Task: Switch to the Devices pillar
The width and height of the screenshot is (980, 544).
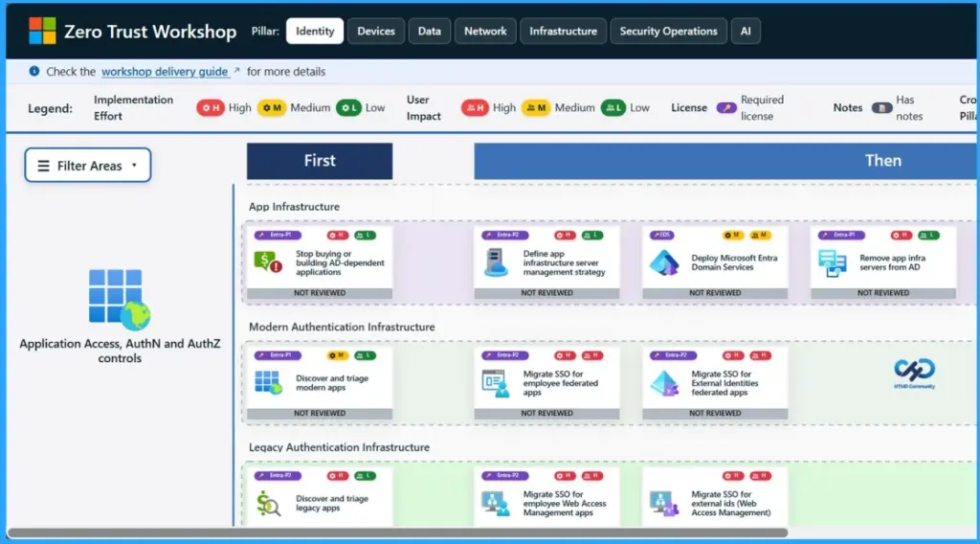Action: coord(375,32)
